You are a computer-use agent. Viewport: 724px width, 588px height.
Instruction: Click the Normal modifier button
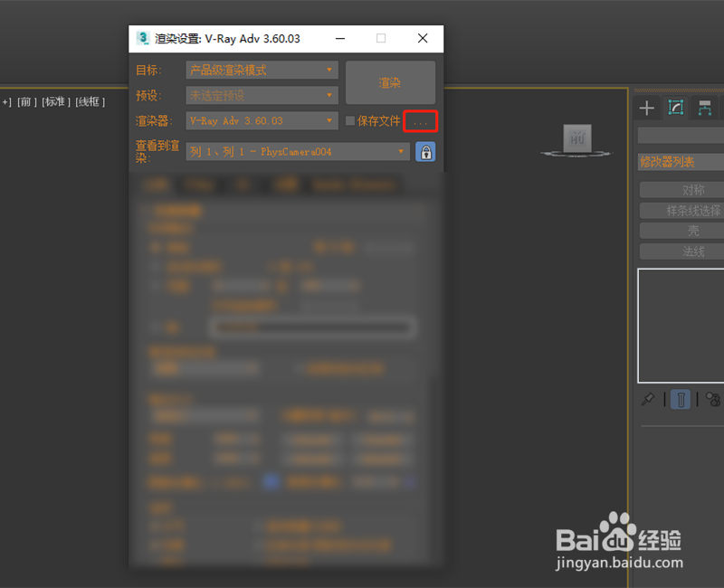coord(682,251)
